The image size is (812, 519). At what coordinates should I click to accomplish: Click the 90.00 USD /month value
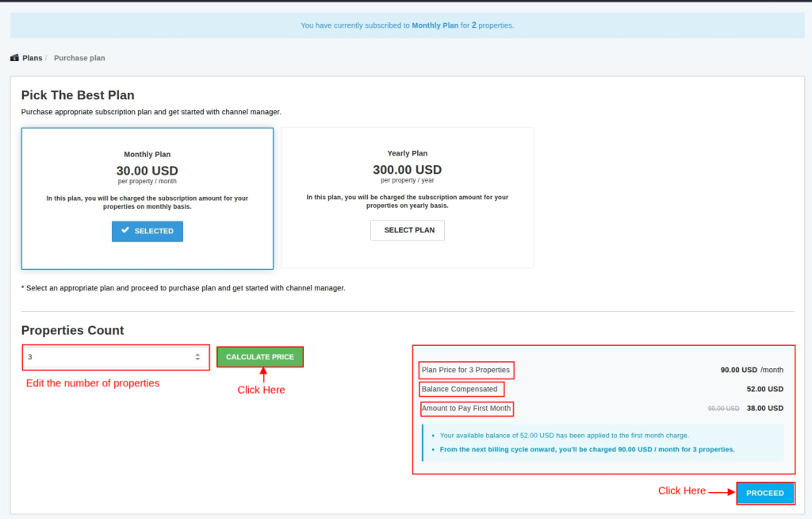[752, 370]
